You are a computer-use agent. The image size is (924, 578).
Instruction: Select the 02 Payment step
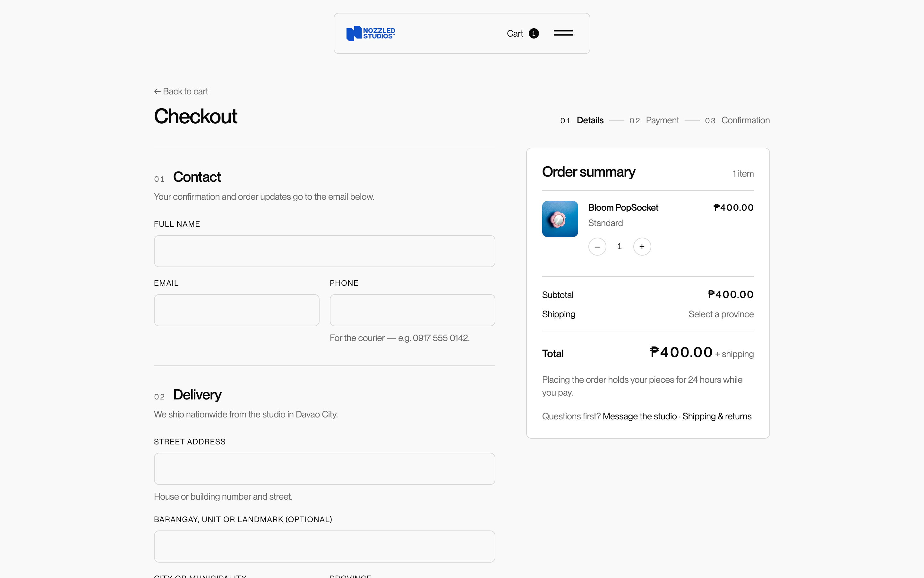click(654, 120)
